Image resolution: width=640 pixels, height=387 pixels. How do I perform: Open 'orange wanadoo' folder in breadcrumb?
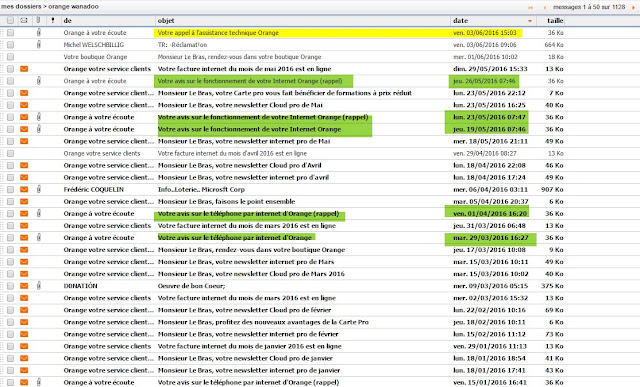(73, 7)
